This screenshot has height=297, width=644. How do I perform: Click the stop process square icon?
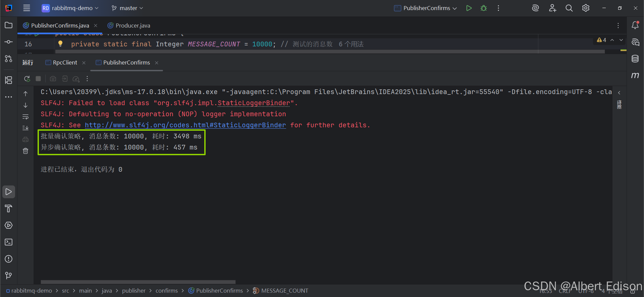pos(38,79)
